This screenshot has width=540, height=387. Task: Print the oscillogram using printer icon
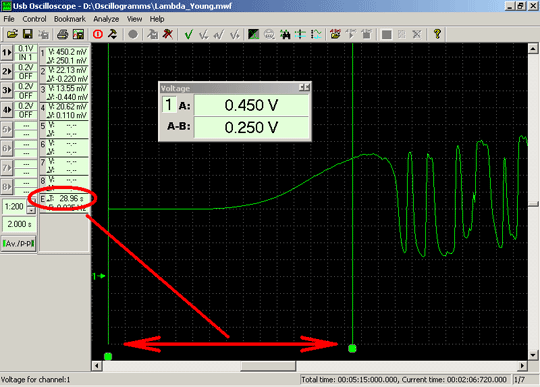63,34
